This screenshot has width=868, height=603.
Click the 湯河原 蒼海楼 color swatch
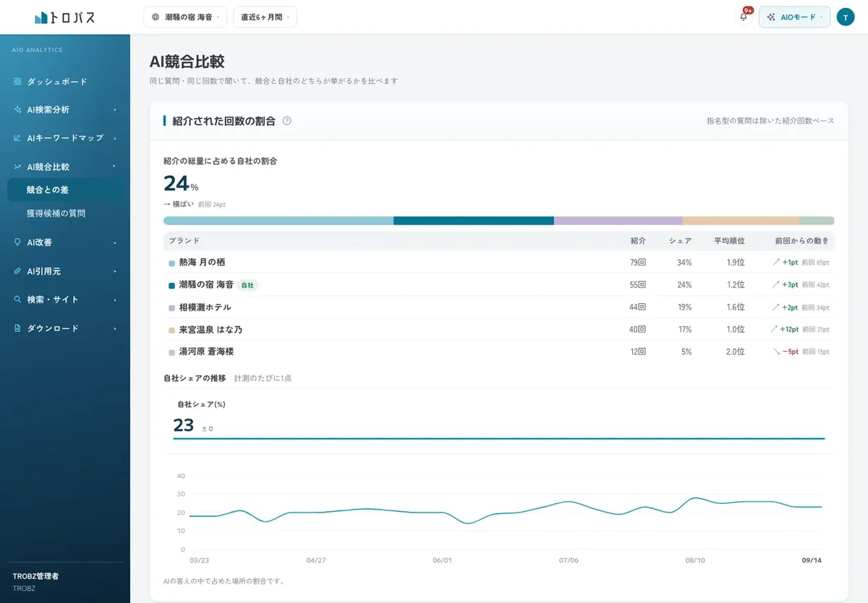171,353
